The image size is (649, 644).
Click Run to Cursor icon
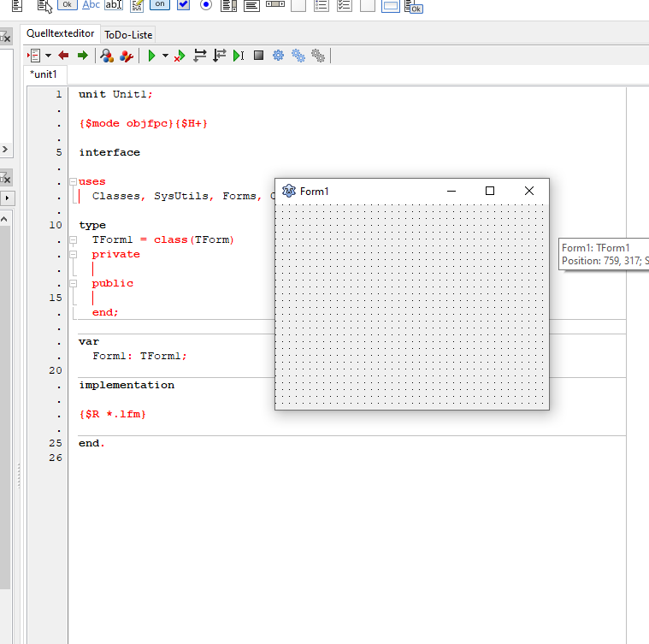(239, 56)
